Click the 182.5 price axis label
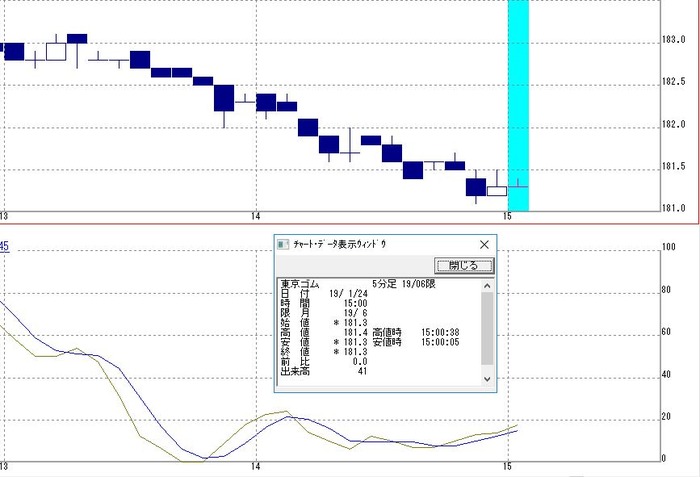 pos(674,82)
